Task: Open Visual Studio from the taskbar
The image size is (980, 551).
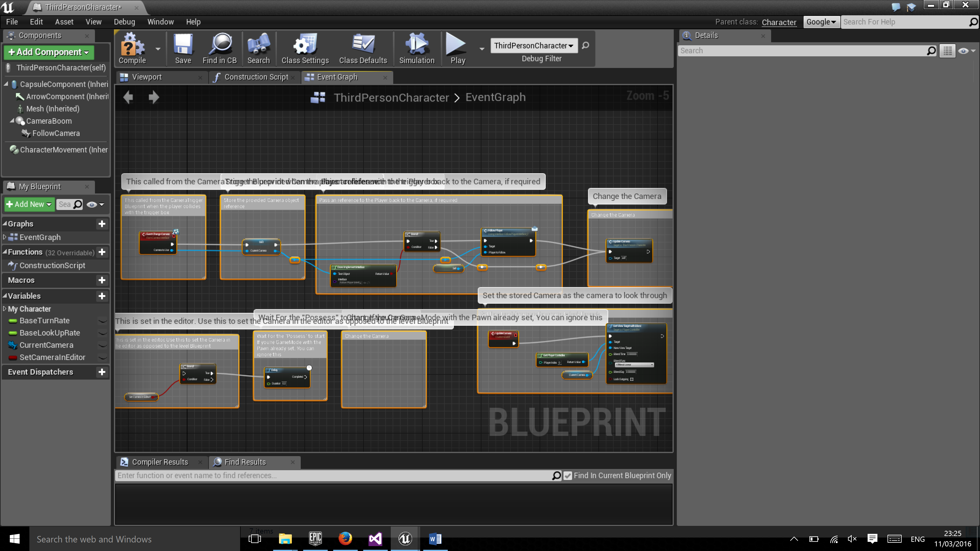Action: [x=375, y=539]
